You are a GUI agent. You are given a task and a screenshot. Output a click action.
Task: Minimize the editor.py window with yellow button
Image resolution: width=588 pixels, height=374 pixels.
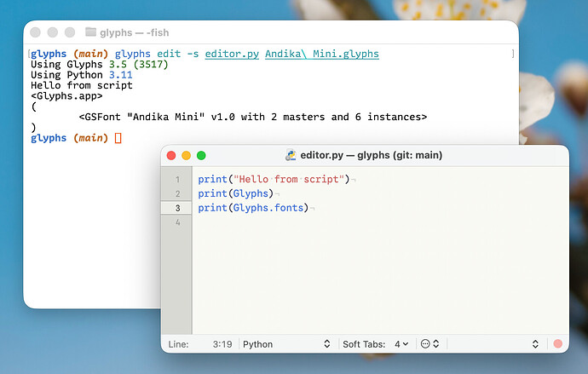[x=186, y=156]
